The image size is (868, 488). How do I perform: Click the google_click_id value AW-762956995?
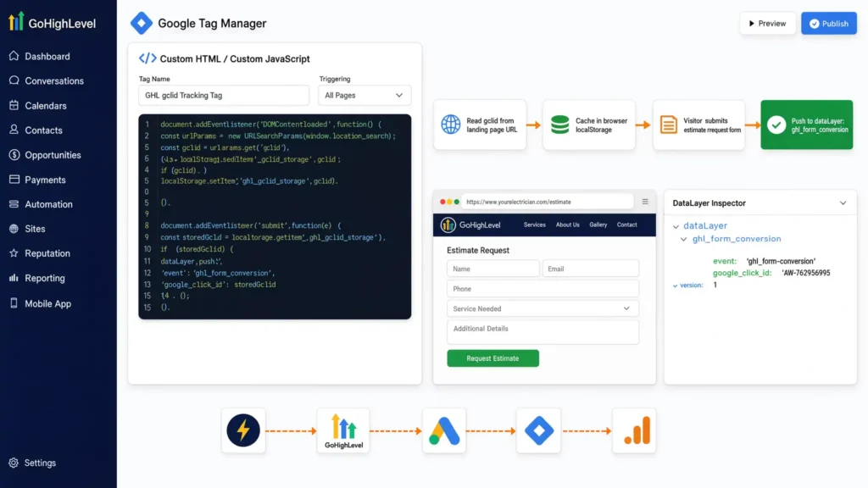[805, 273]
